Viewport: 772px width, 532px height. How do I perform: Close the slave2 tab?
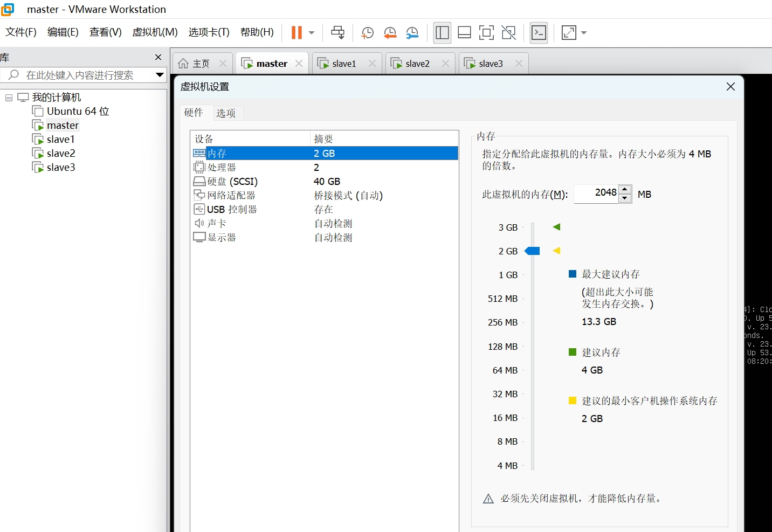(445, 63)
